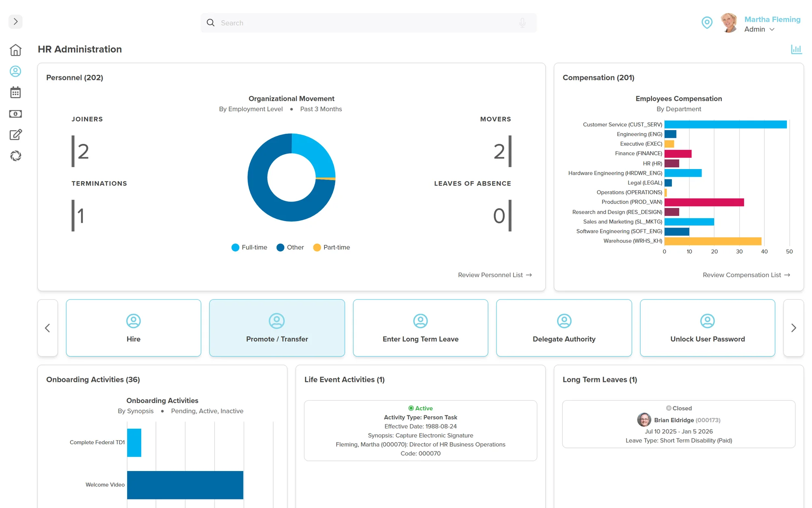Open the circular sync icon in sidebar
The height and width of the screenshot is (508, 812).
click(15, 156)
